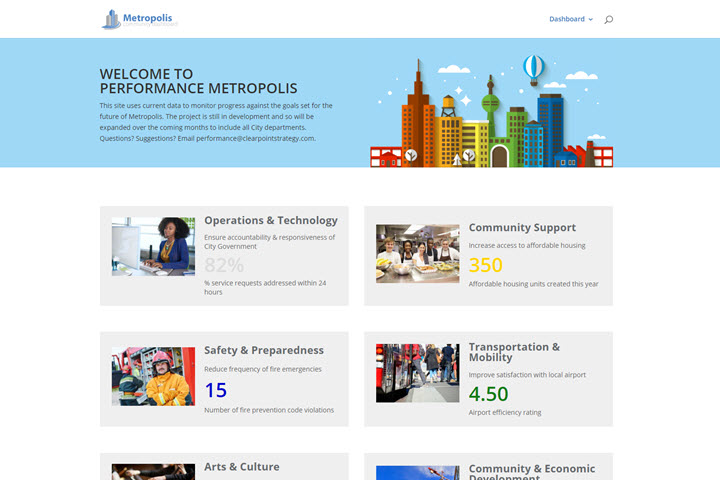Image resolution: width=720 pixels, height=480 pixels.
Task: Click the 15 fire code violations number
Action: coord(216,390)
